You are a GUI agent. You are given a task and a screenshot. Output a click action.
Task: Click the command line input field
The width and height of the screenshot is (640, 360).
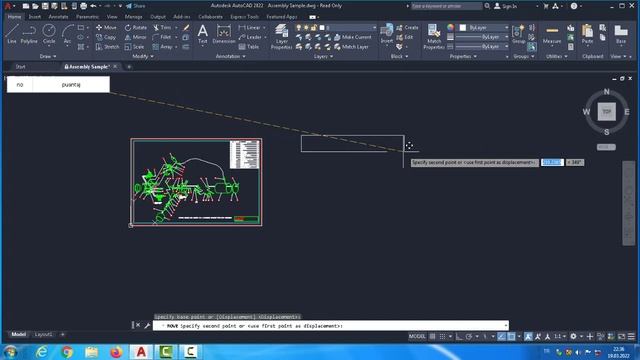click(x=331, y=326)
